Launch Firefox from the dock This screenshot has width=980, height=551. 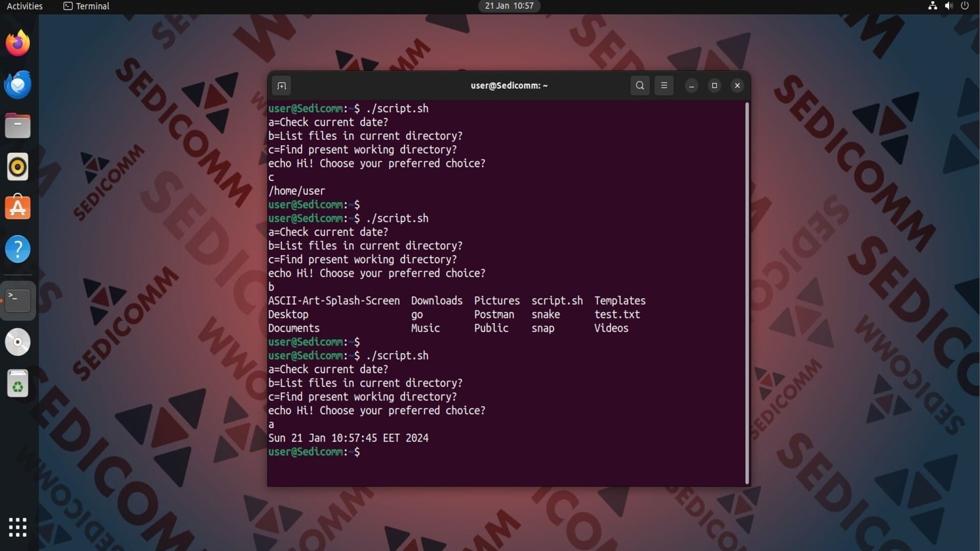(x=18, y=43)
